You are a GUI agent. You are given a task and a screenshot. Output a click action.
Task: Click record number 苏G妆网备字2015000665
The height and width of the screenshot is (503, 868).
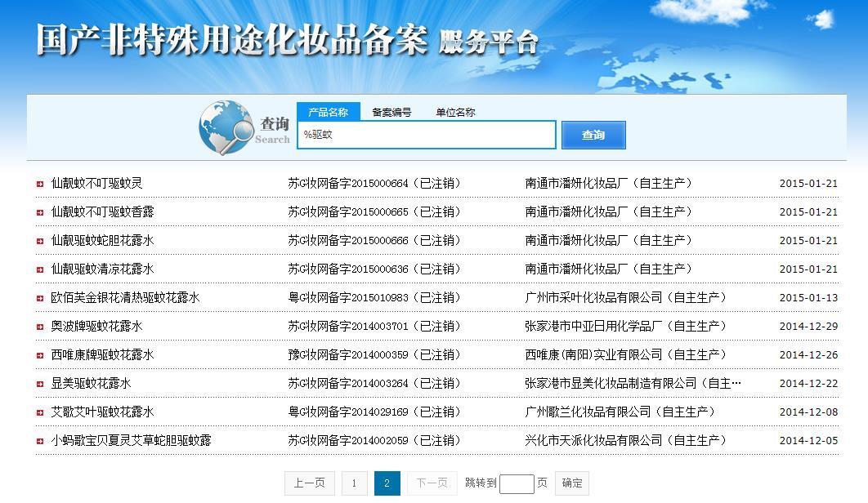[348, 212]
